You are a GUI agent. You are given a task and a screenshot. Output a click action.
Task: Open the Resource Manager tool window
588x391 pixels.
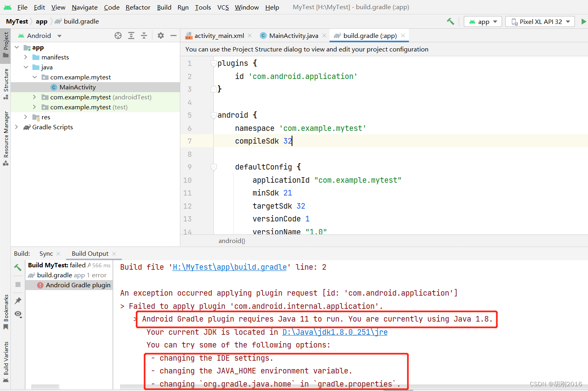pos(6,138)
